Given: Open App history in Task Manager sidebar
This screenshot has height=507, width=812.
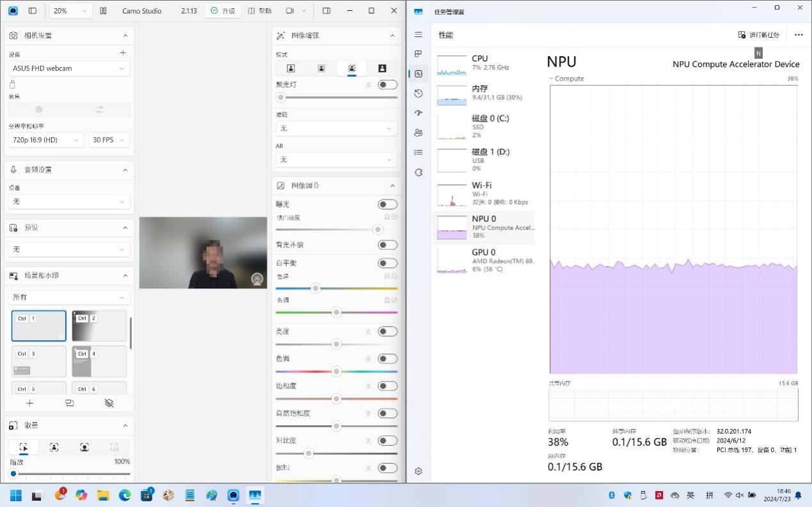Looking at the screenshot, I should click(x=418, y=93).
